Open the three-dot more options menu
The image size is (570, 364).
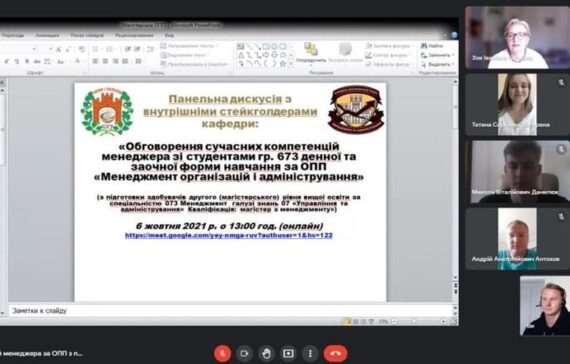coord(310,353)
